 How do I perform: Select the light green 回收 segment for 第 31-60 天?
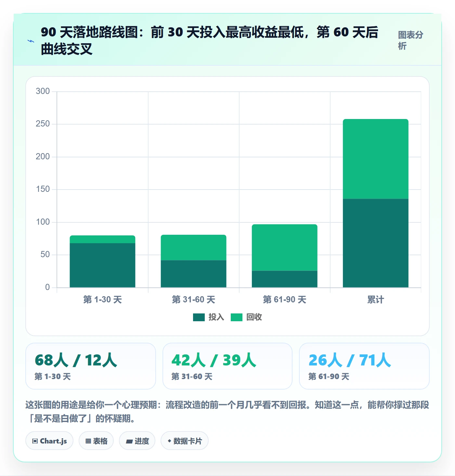click(x=193, y=247)
